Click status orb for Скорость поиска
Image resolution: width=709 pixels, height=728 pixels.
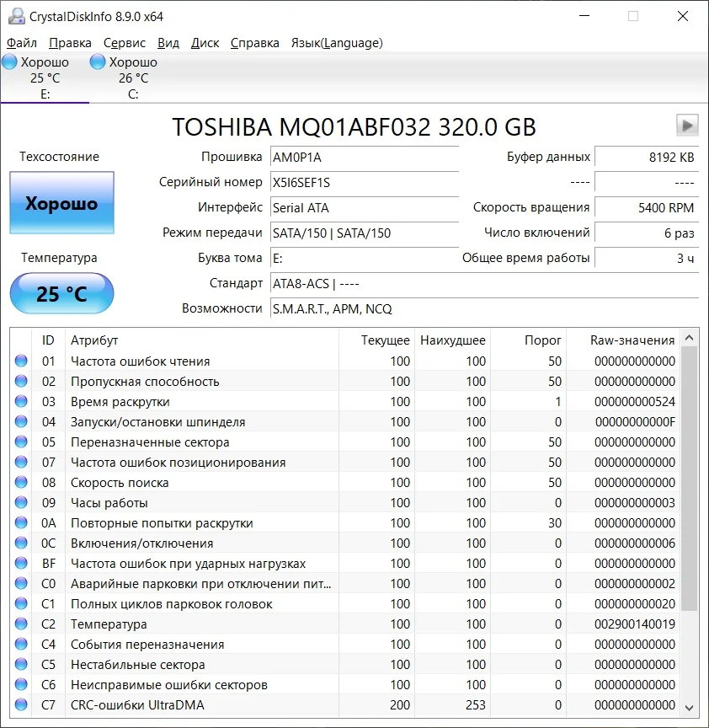tap(21, 482)
